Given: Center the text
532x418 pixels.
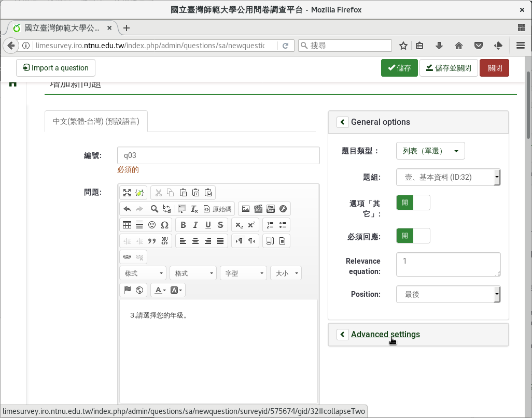Looking at the screenshot, I should (195, 241).
